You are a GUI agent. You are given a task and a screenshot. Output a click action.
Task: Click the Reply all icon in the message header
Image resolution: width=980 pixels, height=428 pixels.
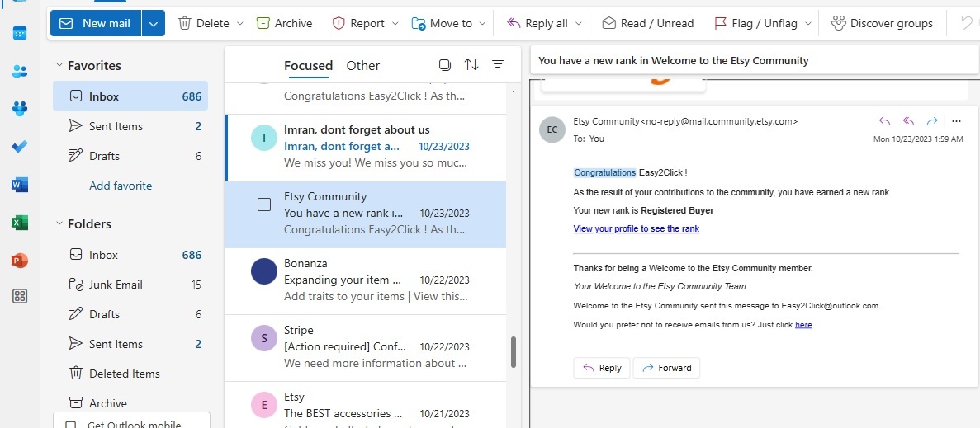908,121
